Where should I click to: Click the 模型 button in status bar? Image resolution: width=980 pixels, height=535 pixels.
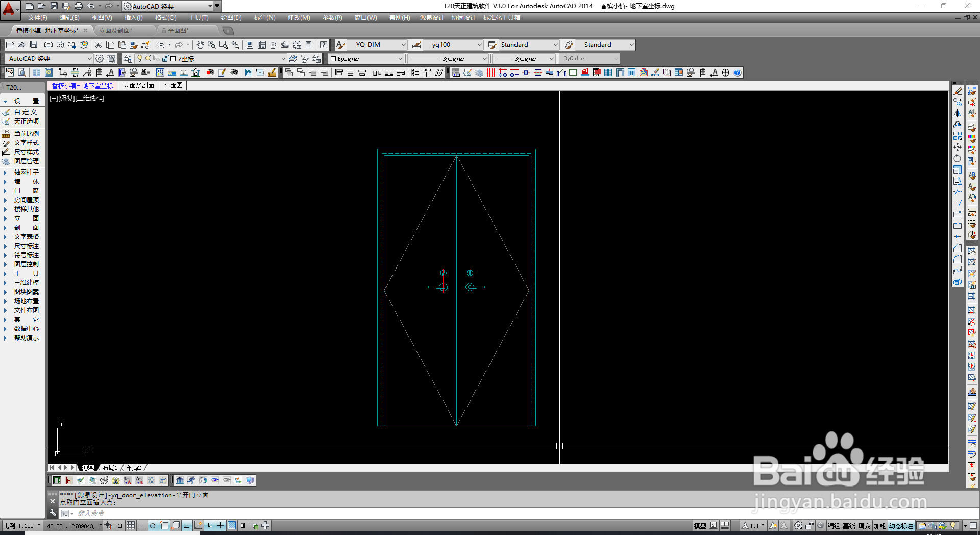pyautogui.click(x=700, y=526)
